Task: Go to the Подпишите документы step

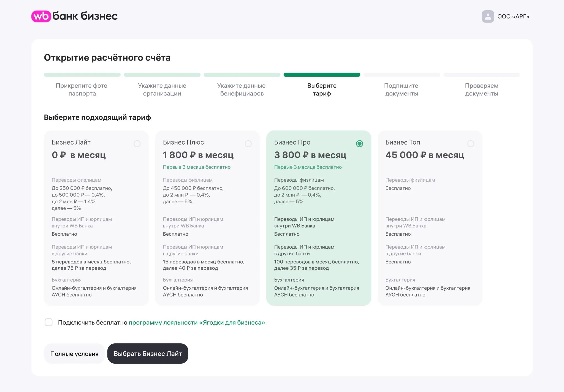Action: coord(402,89)
